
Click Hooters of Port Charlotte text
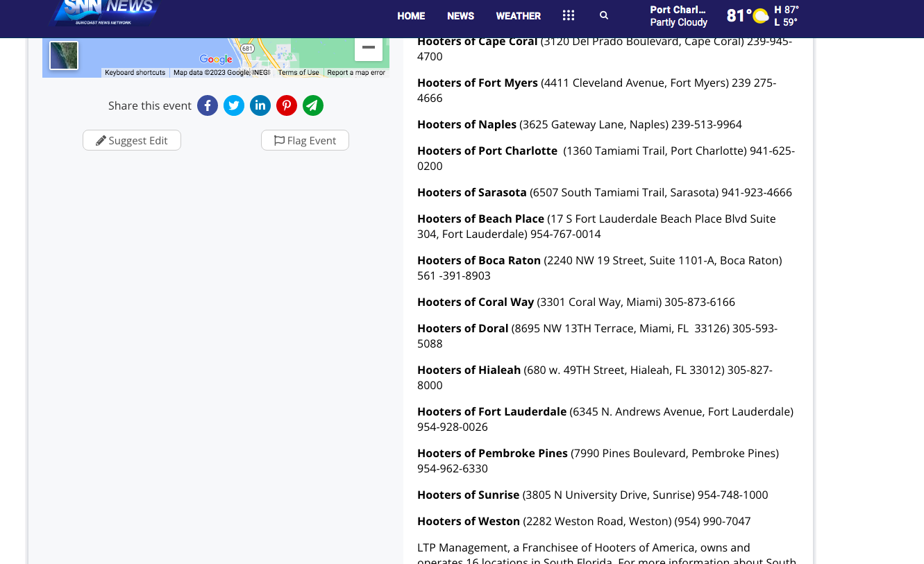487,151
